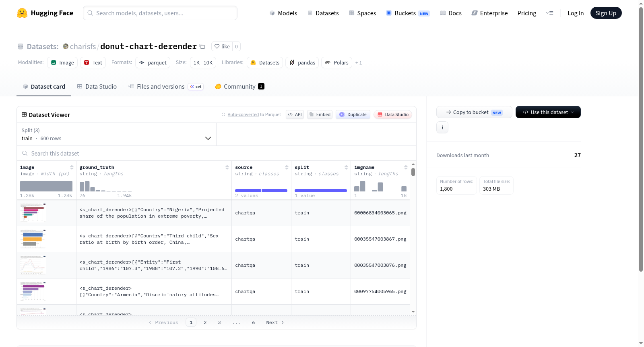Sort the image column using its arrows
The height and width of the screenshot is (347, 644).
(x=72, y=167)
